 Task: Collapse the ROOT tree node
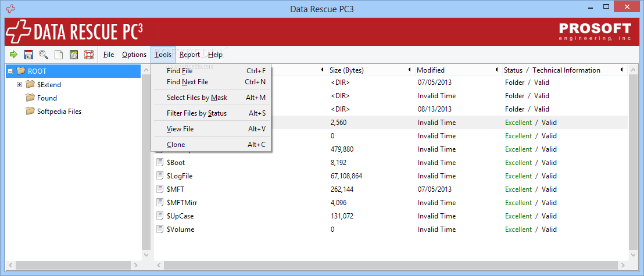[x=10, y=71]
